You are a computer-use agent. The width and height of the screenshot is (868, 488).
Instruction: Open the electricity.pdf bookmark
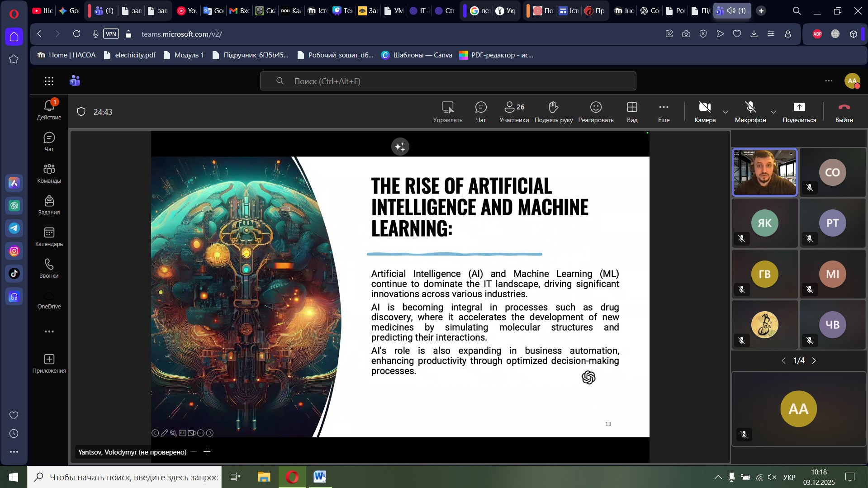pos(130,55)
